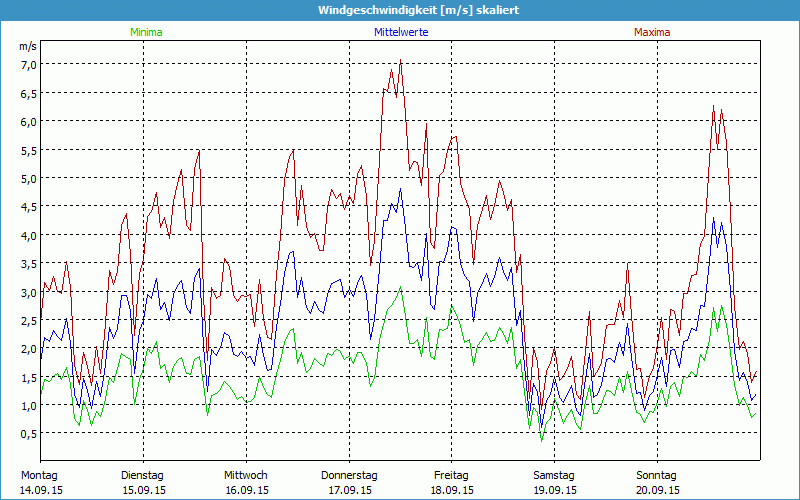Click the green Minima legend label
Viewport: 800px width, 500px height.
point(146,32)
